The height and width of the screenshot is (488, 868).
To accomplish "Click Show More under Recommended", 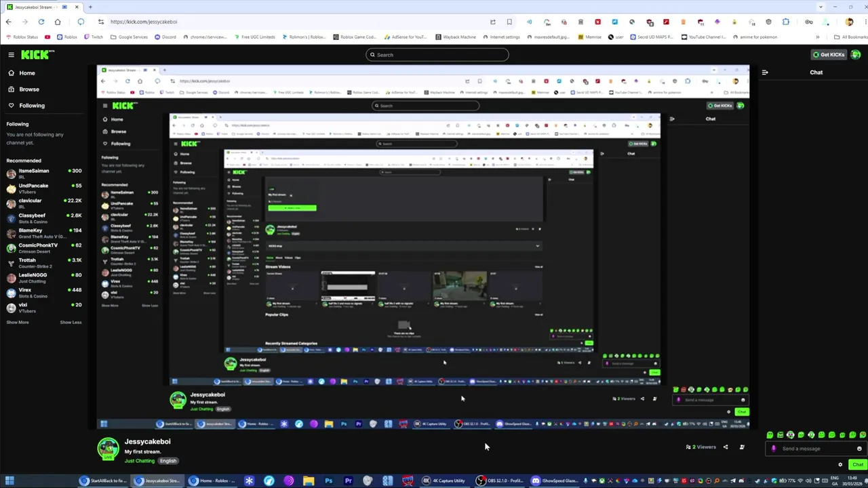I will pyautogui.click(x=18, y=323).
